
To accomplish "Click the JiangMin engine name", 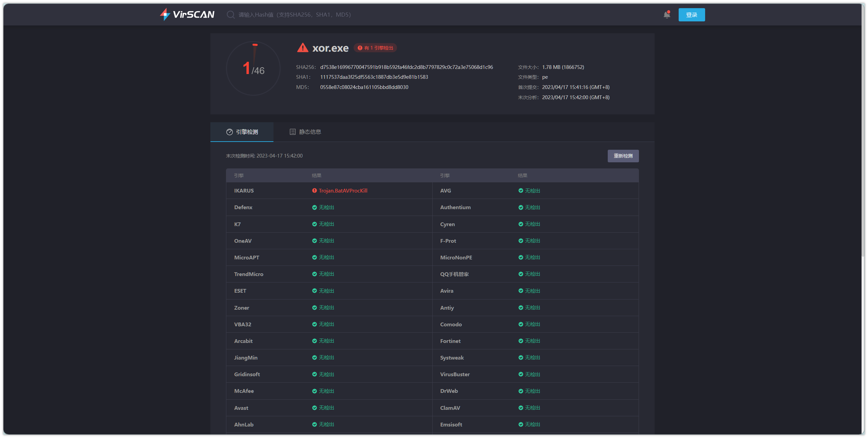I will pos(246,358).
